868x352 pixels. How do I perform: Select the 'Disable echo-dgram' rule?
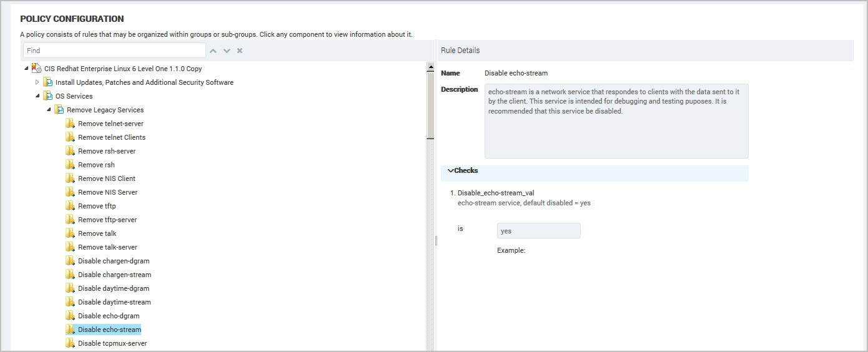pyautogui.click(x=109, y=316)
